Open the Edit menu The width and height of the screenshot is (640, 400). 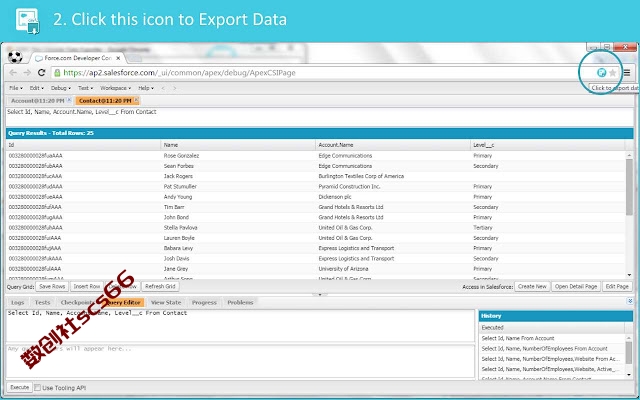[x=37, y=88]
